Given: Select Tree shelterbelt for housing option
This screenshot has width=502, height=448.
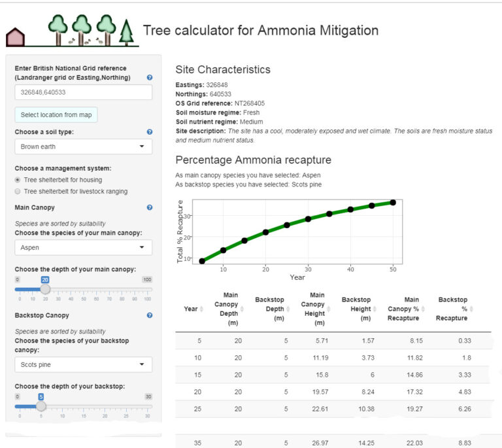Looking at the screenshot, I should 18,180.
